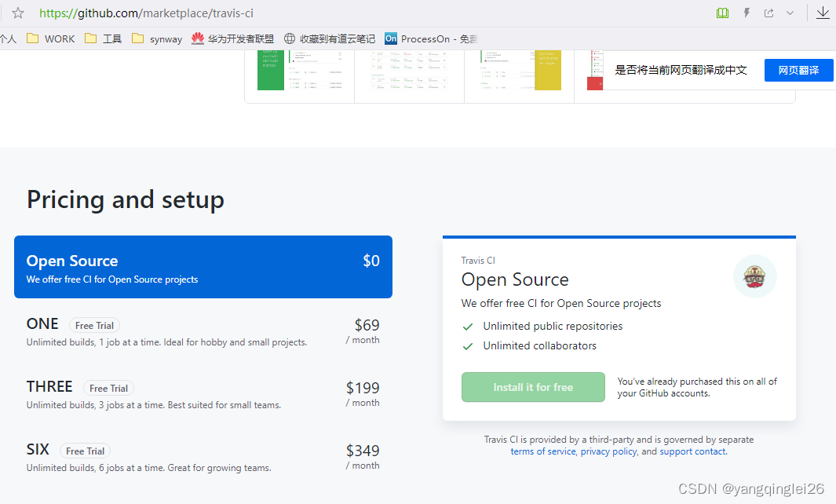Open 收藏到有道云笔记 bookmark
836x504 pixels.
[330, 38]
